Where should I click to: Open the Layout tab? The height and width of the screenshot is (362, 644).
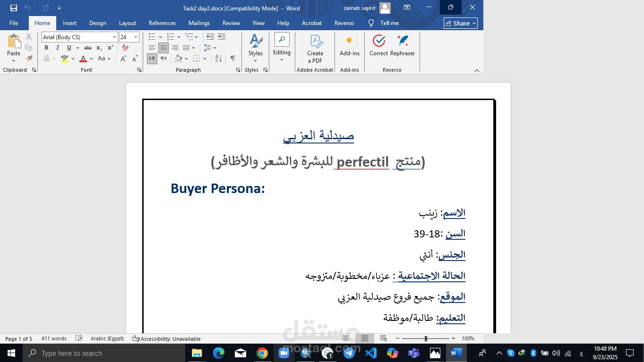(128, 23)
